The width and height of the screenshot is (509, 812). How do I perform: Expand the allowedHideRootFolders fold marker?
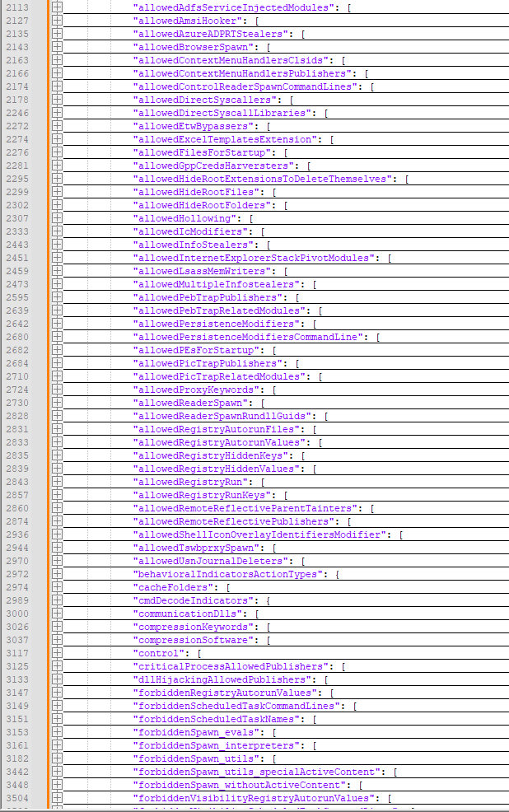pyautogui.click(x=57, y=205)
